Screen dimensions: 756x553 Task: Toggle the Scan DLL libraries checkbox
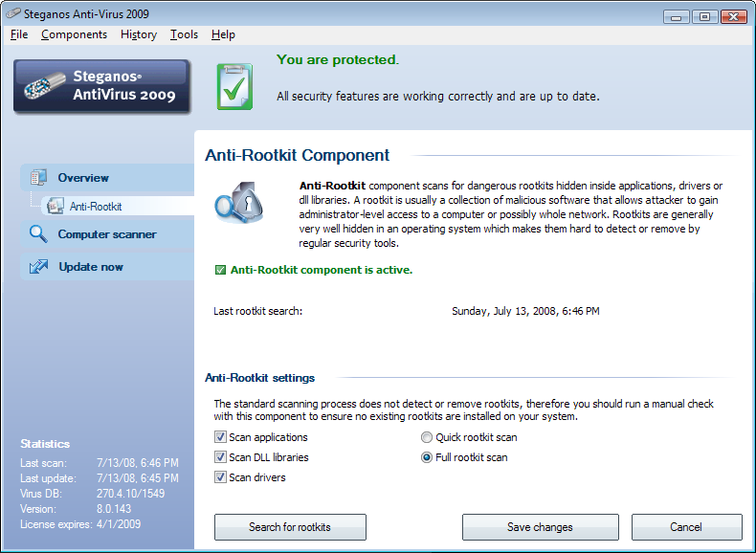click(x=220, y=457)
